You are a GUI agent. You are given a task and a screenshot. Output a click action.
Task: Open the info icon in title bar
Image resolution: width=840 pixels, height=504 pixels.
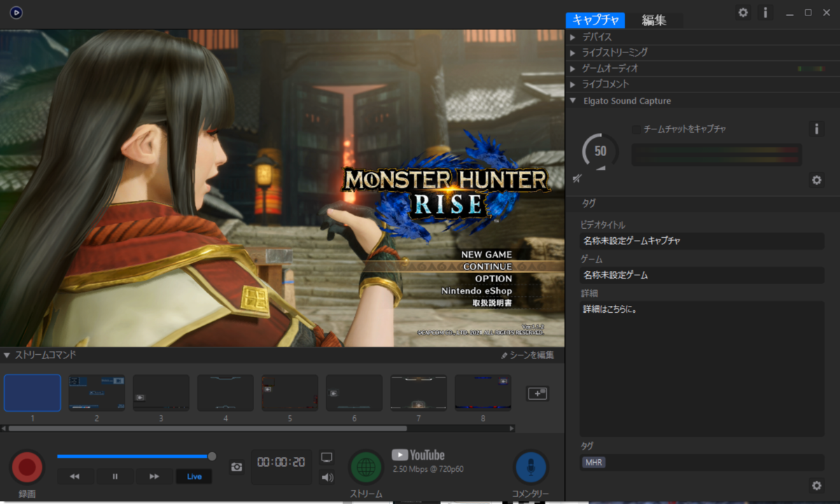point(765,13)
